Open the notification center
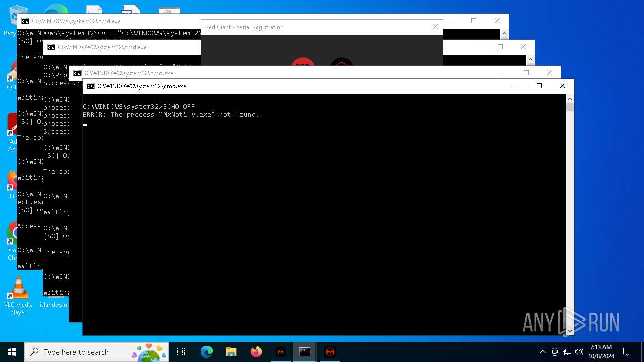The image size is (644, 362). pyautogui.click(x=627, y=352)
